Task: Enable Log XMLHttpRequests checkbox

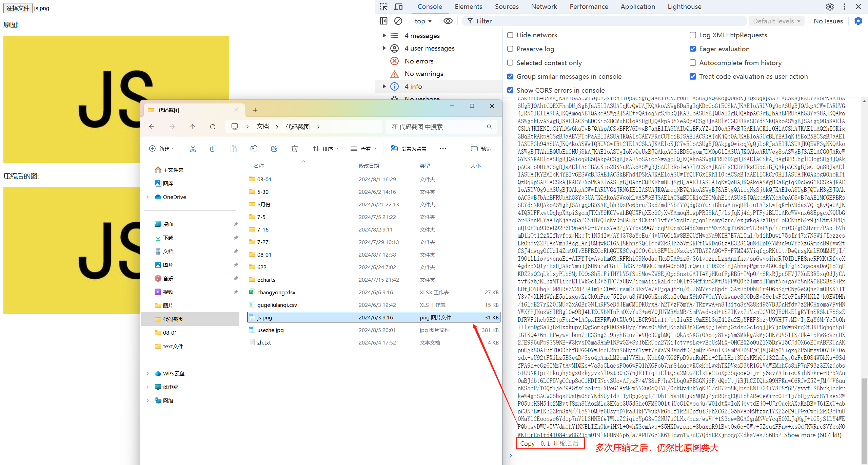Action: click(x=693, y=35)
